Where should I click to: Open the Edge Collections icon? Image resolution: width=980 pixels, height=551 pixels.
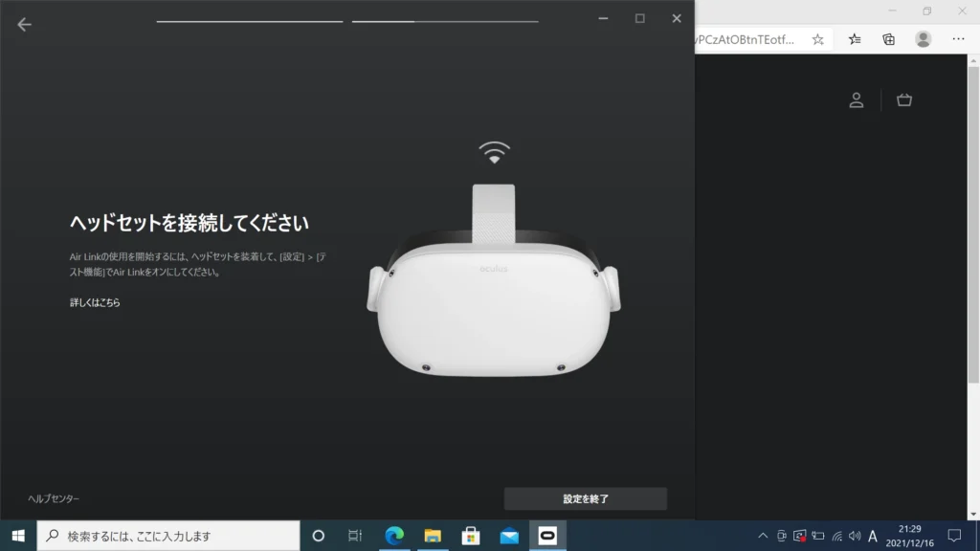coord(889,39)
